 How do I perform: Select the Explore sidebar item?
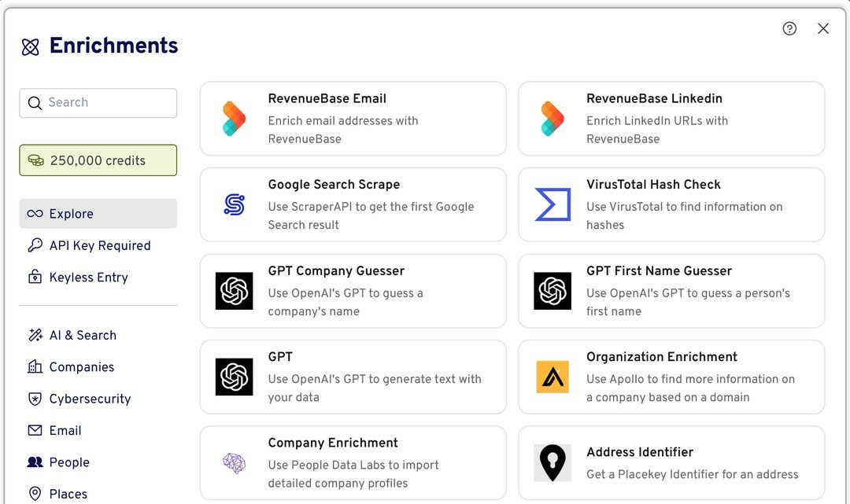[x=98, y=213]
